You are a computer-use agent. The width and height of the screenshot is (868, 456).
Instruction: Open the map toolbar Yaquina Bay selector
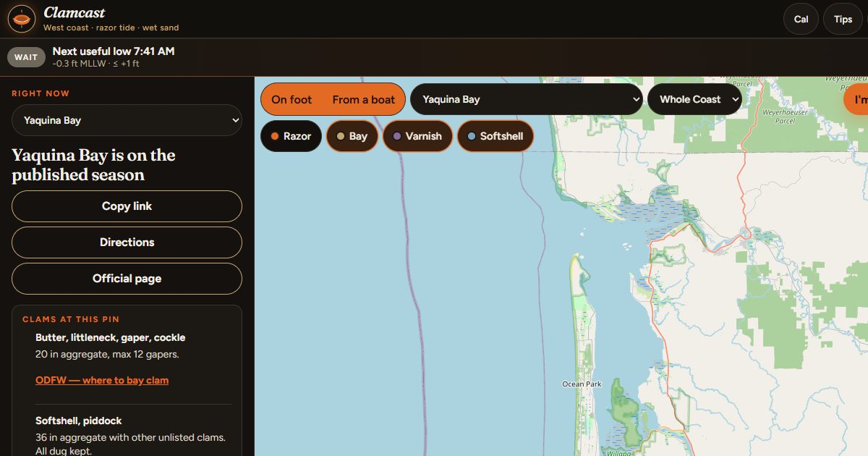click(x=527, y=99)
